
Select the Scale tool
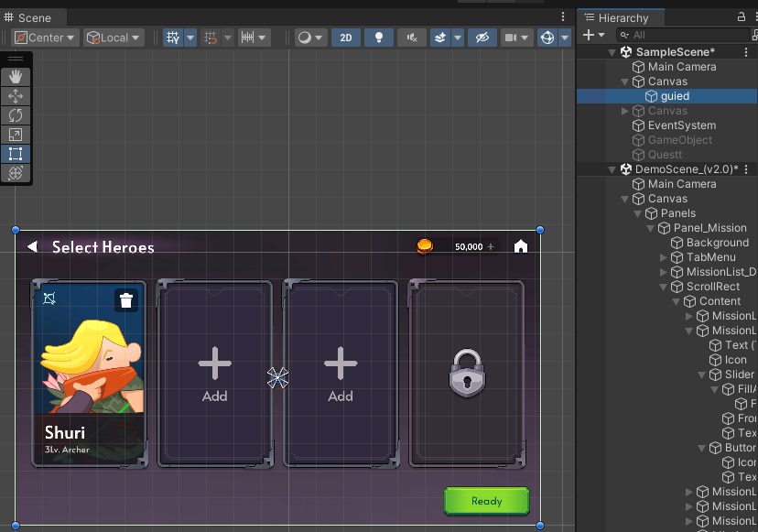pos(16,135)
